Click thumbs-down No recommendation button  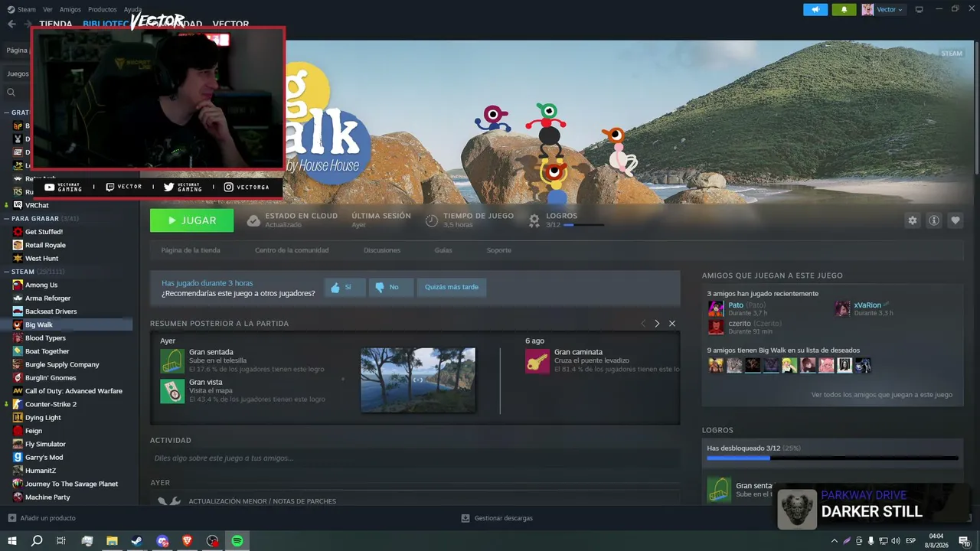click(x=390, y=287)
